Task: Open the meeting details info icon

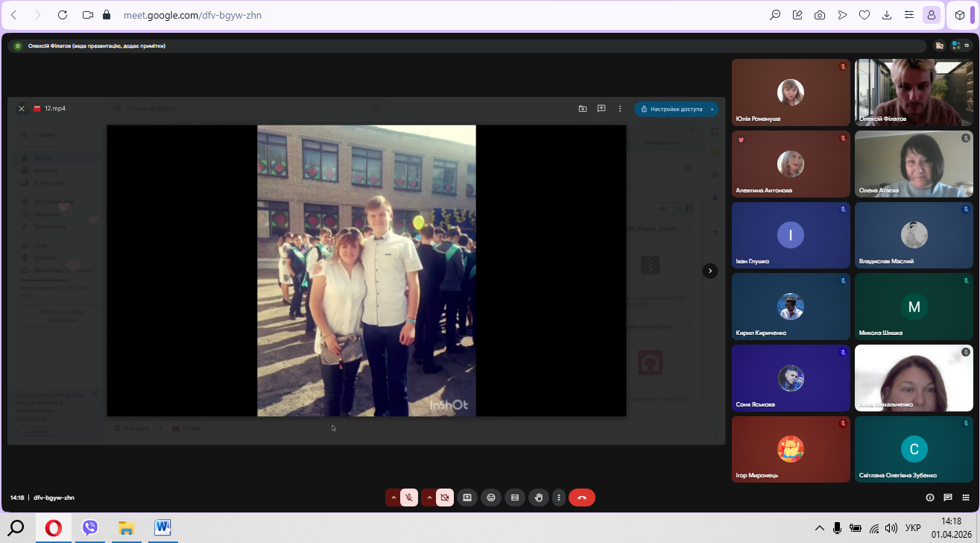Action: pos(929,498)
